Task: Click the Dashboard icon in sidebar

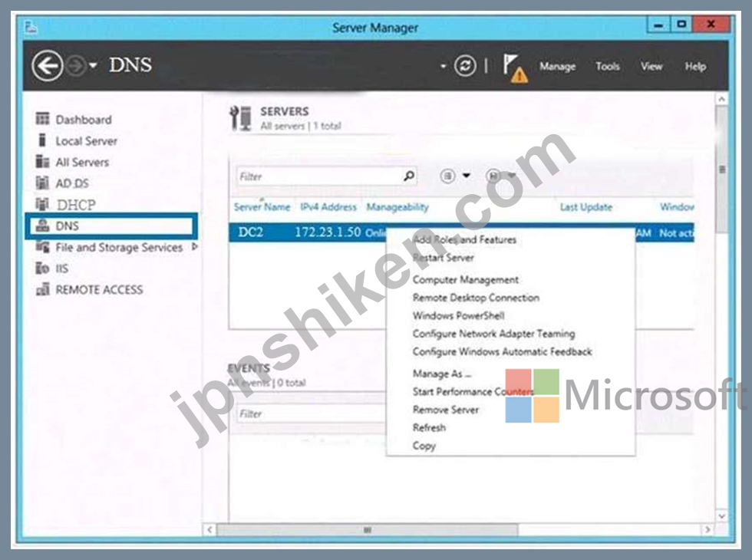Action: tap(42, 118)
